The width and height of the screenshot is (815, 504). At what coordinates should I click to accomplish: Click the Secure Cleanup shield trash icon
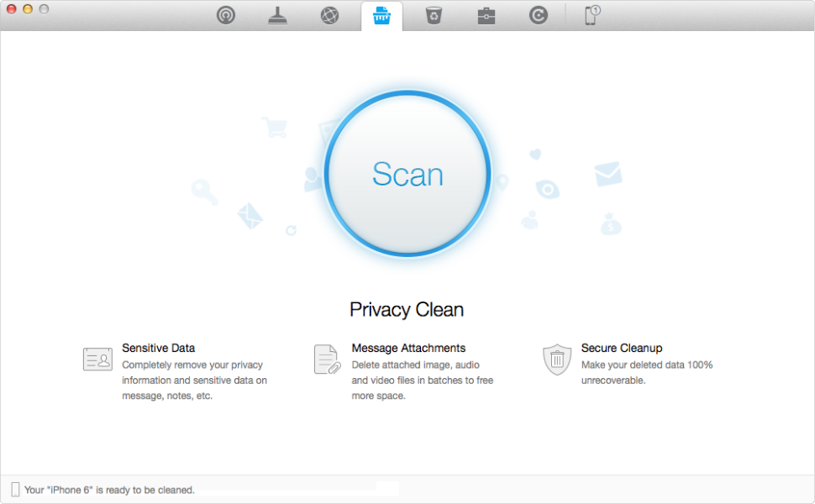pyautogui.click(x=557, y=359)
